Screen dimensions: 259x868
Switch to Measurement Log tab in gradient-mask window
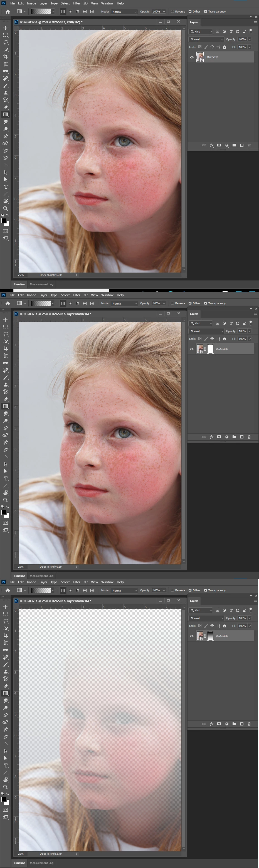[x=41, y=863]
